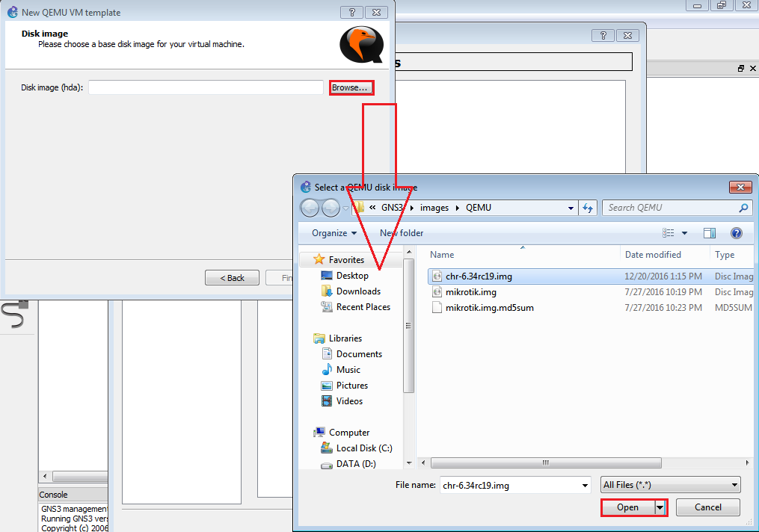Click the images folder in the path
The width and height of the screenshot is (759, 532).
[434, 208]
